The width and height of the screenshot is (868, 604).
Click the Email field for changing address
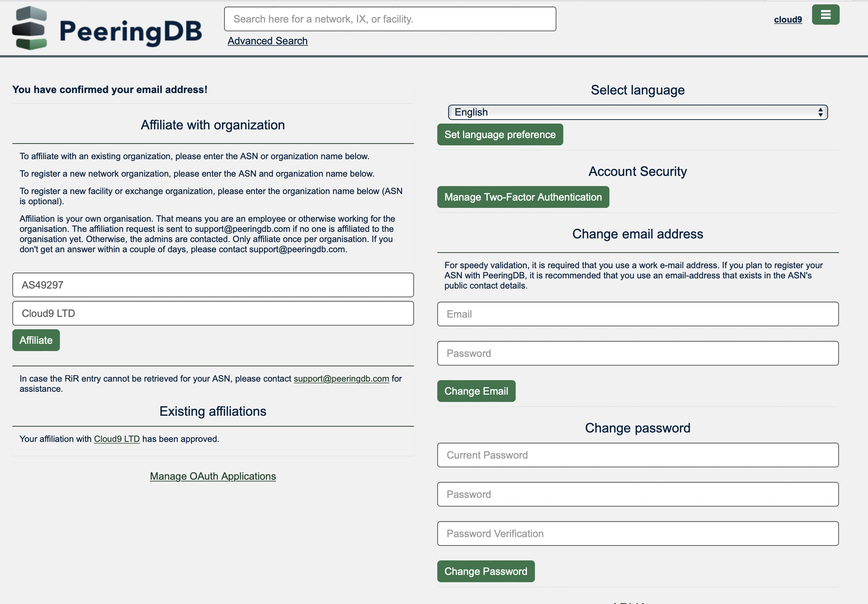tap(637, 314)
